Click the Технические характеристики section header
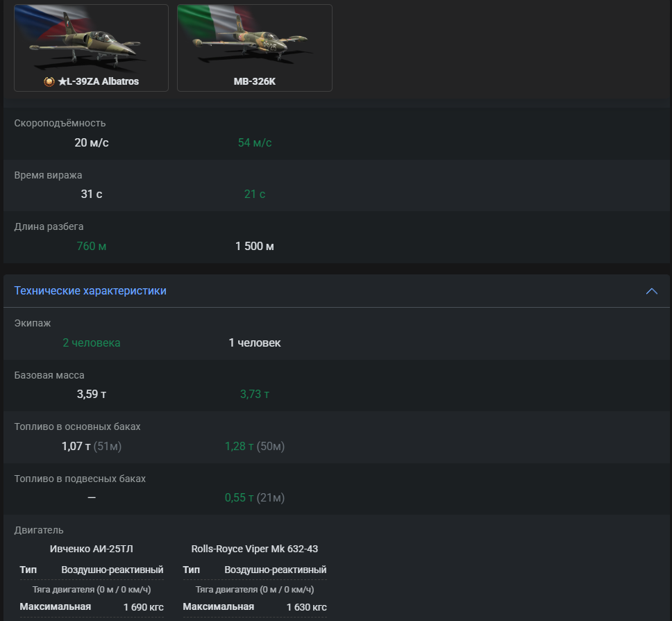This screenshot has height=621, width=672. (90, 291)
